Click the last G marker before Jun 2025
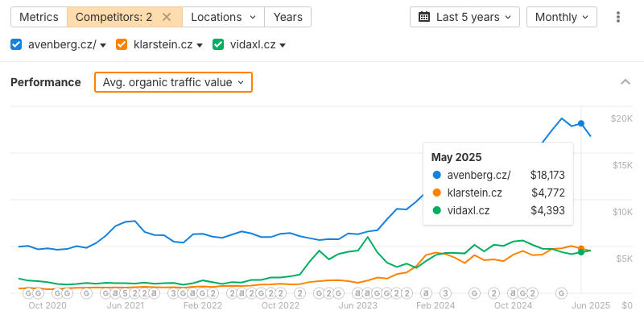This screenshot has height=319, width=644. 561,293
